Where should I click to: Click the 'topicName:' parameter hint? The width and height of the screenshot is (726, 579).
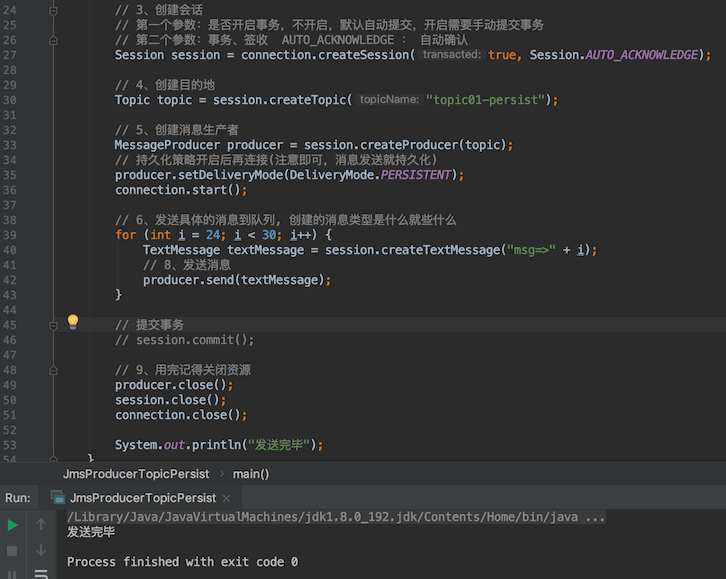(389, 100)
